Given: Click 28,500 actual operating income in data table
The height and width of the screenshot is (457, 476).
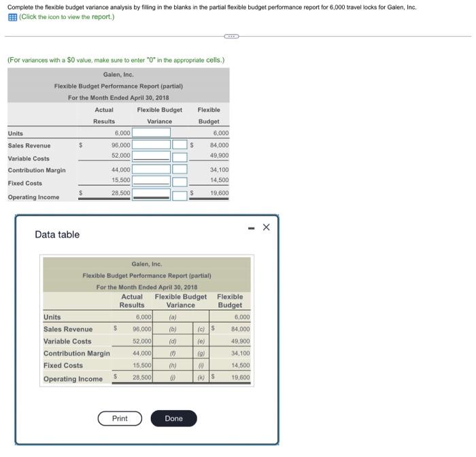Looking at the screenshot, I should coord(141,377).
